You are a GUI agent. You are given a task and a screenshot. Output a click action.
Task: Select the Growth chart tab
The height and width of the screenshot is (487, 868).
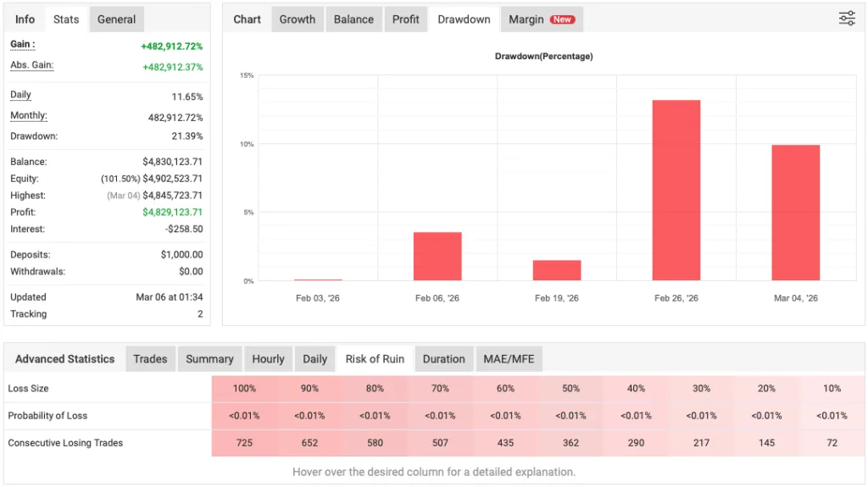[x=298, y=19]
